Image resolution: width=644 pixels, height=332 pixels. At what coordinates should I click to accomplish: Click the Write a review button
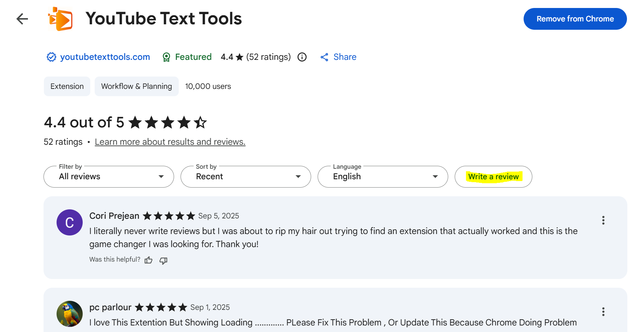coord(493,177)
